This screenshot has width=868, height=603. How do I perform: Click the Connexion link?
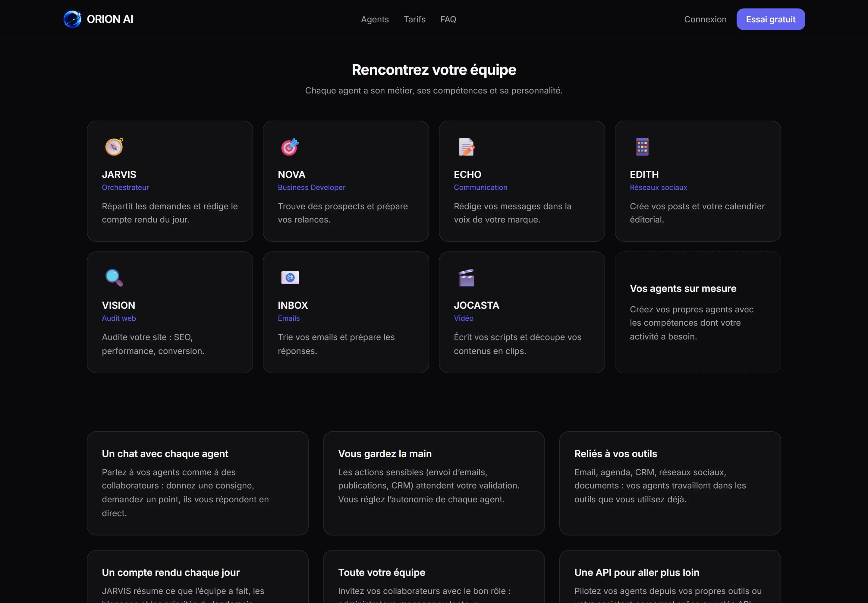pyautogui.click(x=705, y=19)
